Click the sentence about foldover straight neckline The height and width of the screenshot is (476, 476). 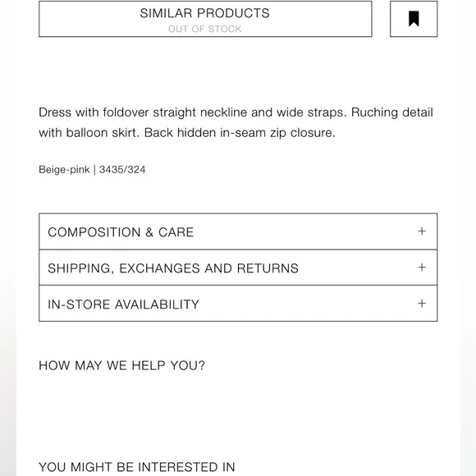(x=193, y=112)
